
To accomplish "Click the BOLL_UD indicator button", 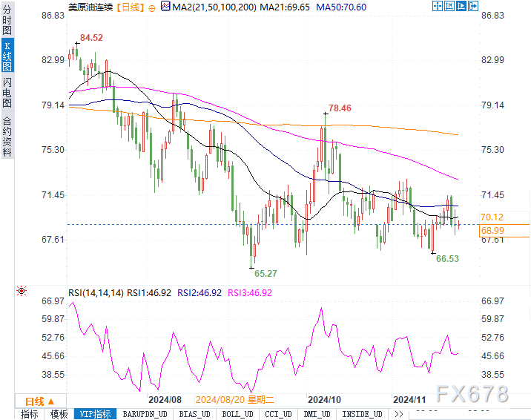I will (238, 414).
